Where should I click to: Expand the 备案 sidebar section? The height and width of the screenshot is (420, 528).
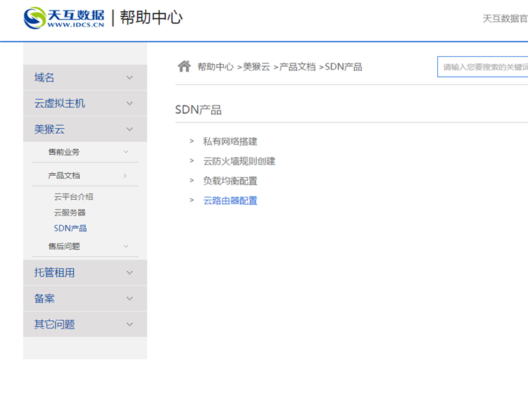point(85,298)
